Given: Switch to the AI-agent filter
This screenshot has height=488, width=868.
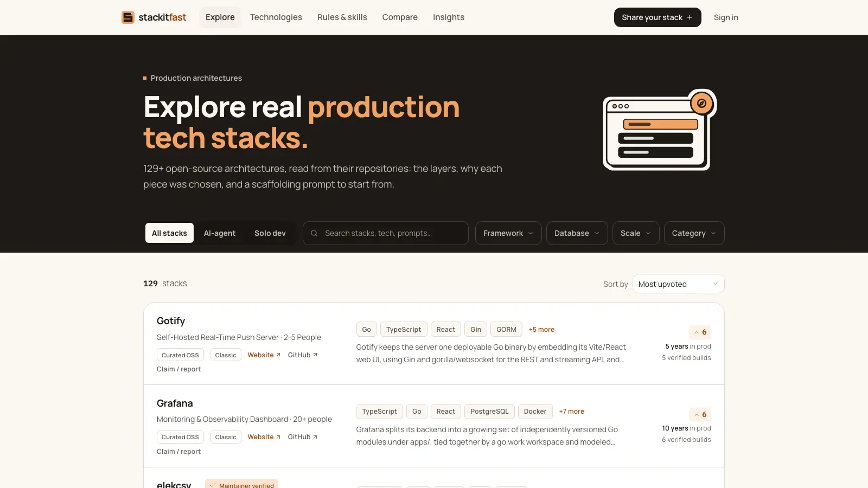Looking at the screenshot, I should coord(220,233).
